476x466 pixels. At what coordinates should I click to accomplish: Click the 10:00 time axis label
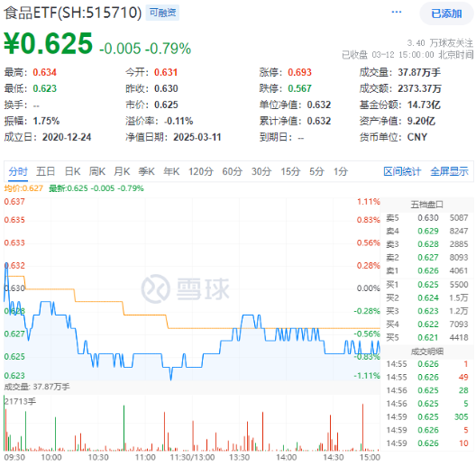(51, 458)
